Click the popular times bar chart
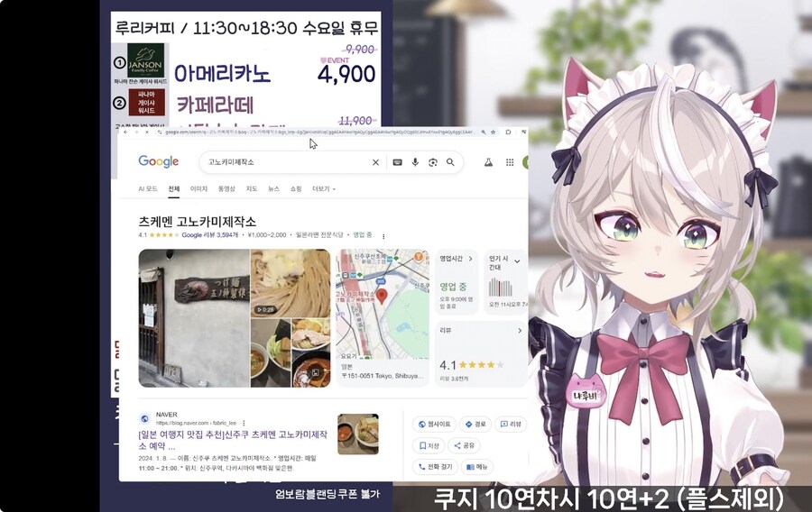Image resolution: width=812 pixels, height=512 pixels. 500,288
